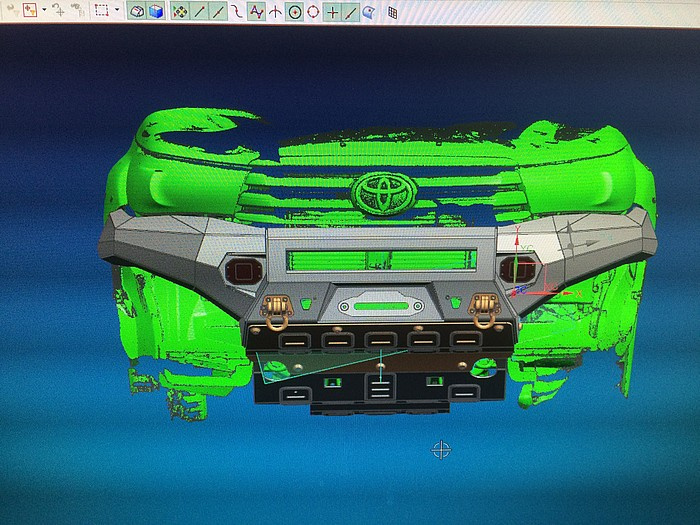Click the intersection snap icon with crossing arc

click(275, 12)
